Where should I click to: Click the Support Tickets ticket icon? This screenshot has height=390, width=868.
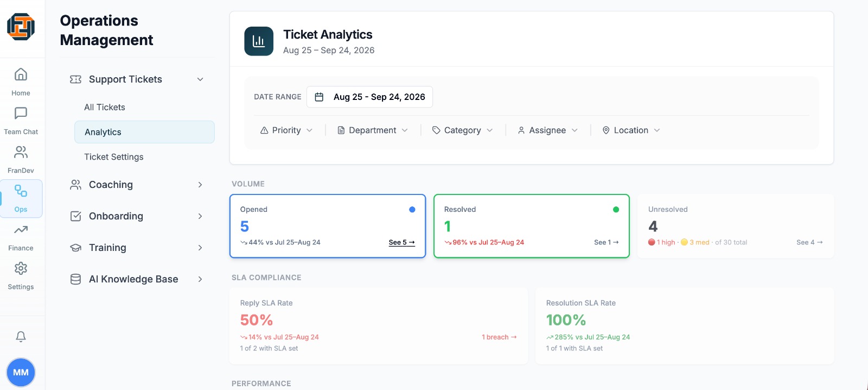[x=75, y=79]
